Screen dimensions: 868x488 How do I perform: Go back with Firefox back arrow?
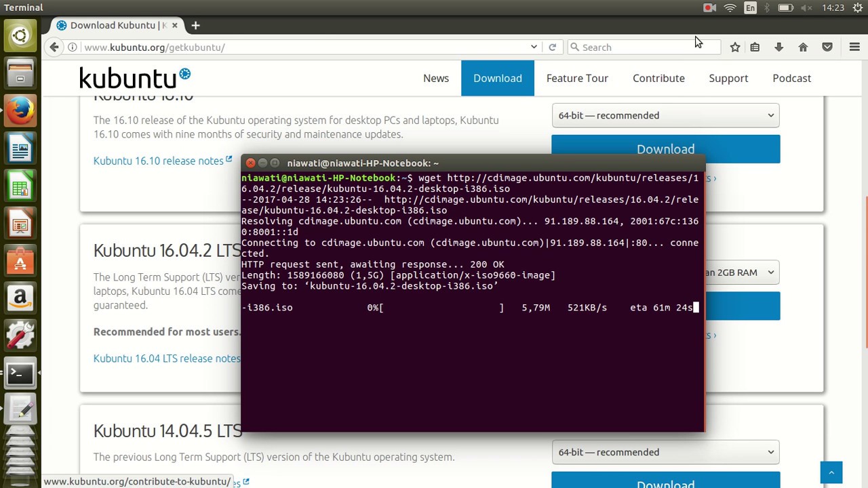pyautogui.click(x=54, y=47)
